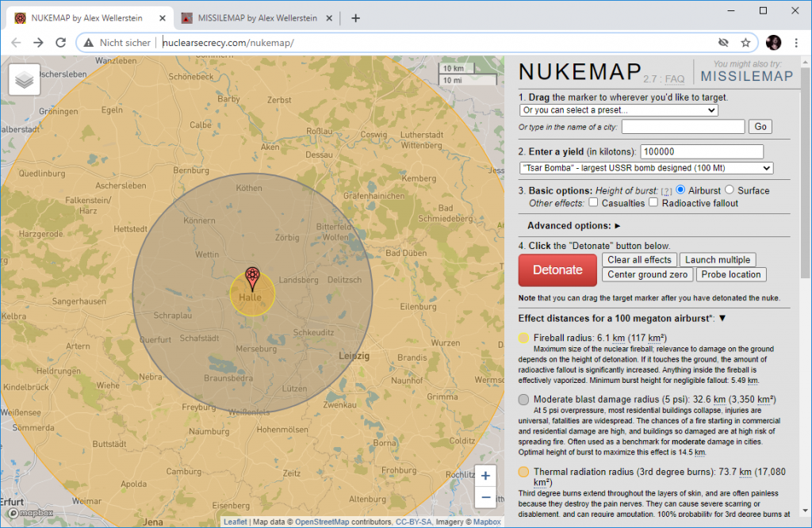Viewport: 812px width, 528px height.
Task: Check the Radioactive fallout option
Action: point(653,202)
